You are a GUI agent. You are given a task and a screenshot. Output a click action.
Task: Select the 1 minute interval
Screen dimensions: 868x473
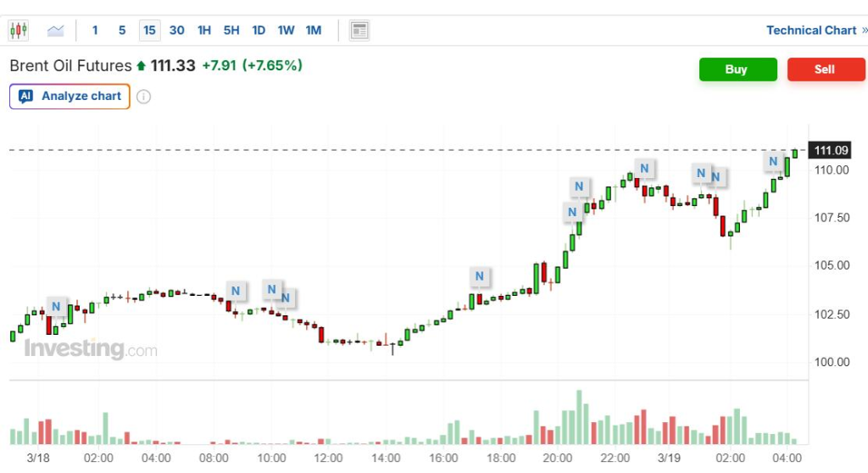click(x=95, y=30)
